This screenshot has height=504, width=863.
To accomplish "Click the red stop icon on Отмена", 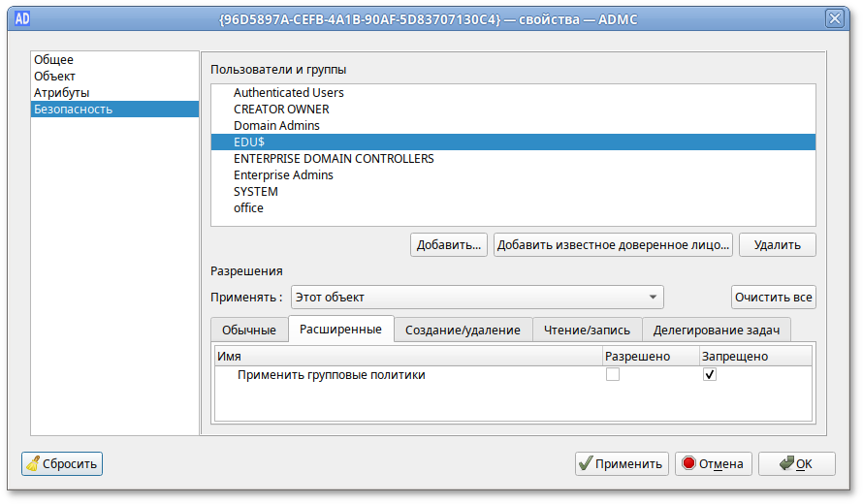I will click(x=688, y=463).
